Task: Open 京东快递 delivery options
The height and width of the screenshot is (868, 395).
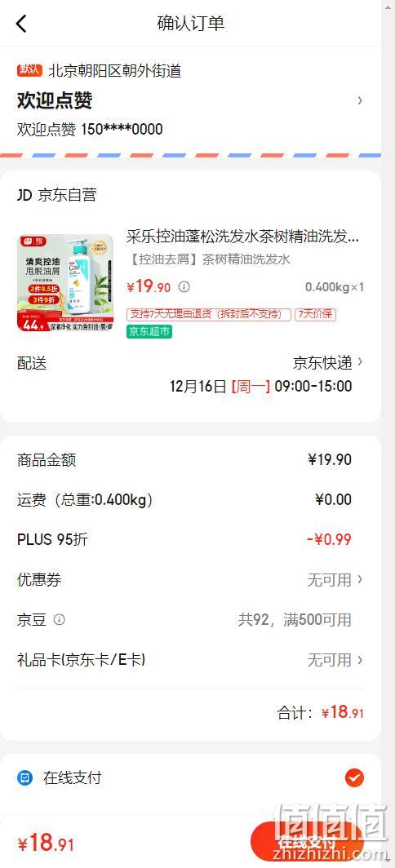Action: pos(328,362)
